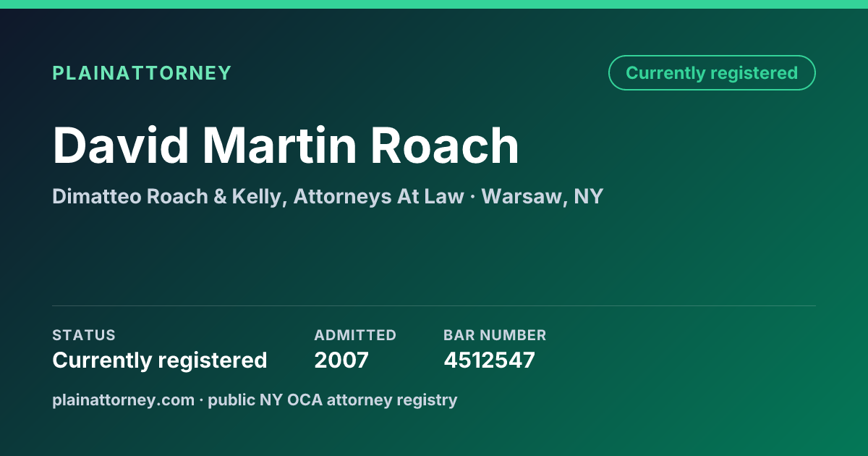Select the Currently registered badge button

(712, 73)
